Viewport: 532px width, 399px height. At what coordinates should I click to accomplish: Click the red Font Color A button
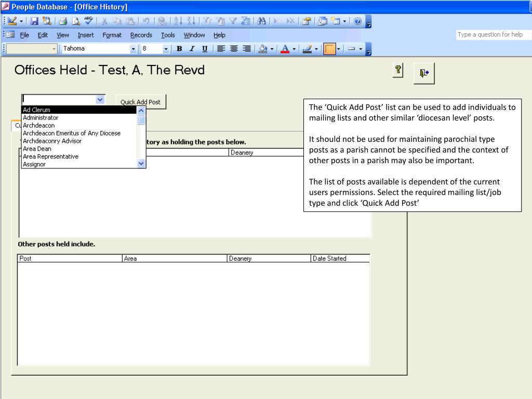(285, 49)
